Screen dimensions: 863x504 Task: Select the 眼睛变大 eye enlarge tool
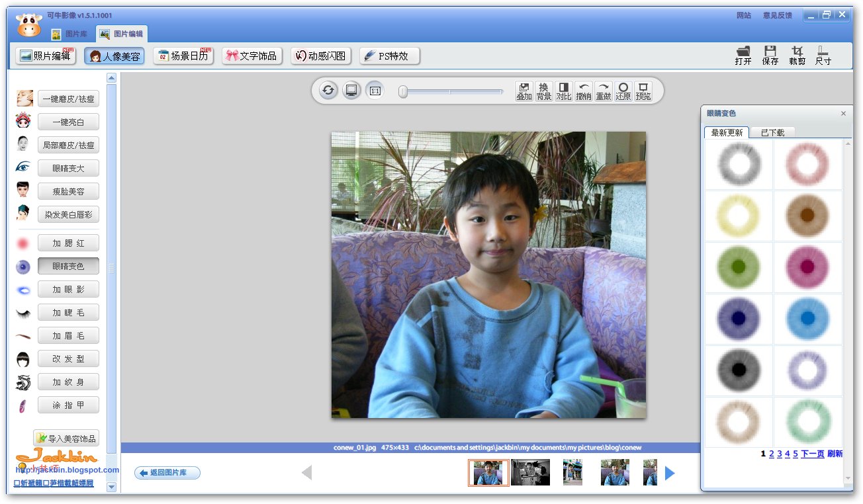click(x=68, y=168)
